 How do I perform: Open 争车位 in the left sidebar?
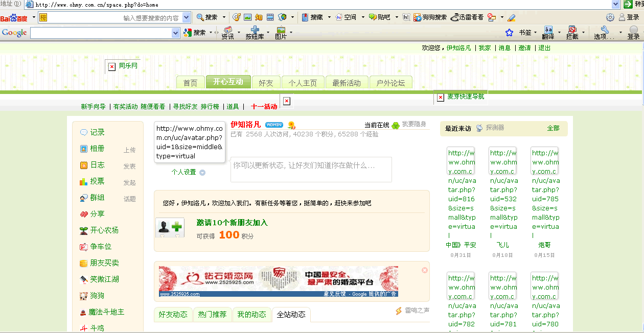(96, 247)
